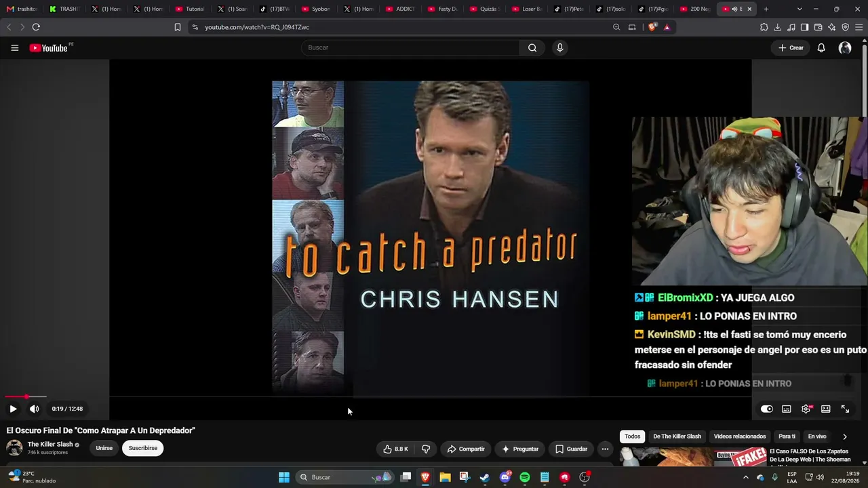Select the De The Killer Slash chip
This screenshot has width=868, height=488.
click(677, 436)
